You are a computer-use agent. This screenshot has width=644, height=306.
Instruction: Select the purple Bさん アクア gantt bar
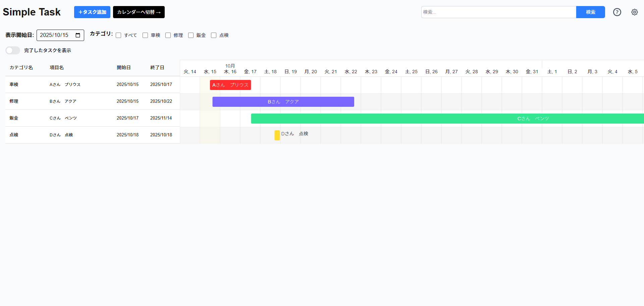(x=283, y=102)
